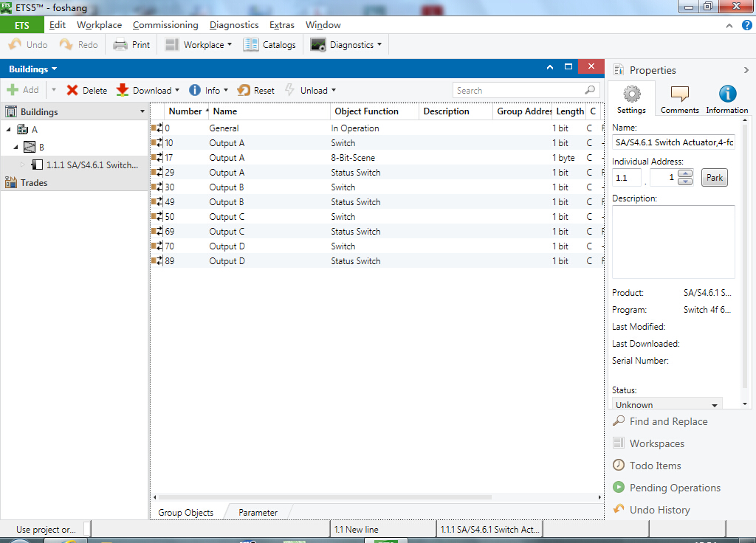Increment the individual address stepper
This screenshot has height=543, width=756.
686,174
